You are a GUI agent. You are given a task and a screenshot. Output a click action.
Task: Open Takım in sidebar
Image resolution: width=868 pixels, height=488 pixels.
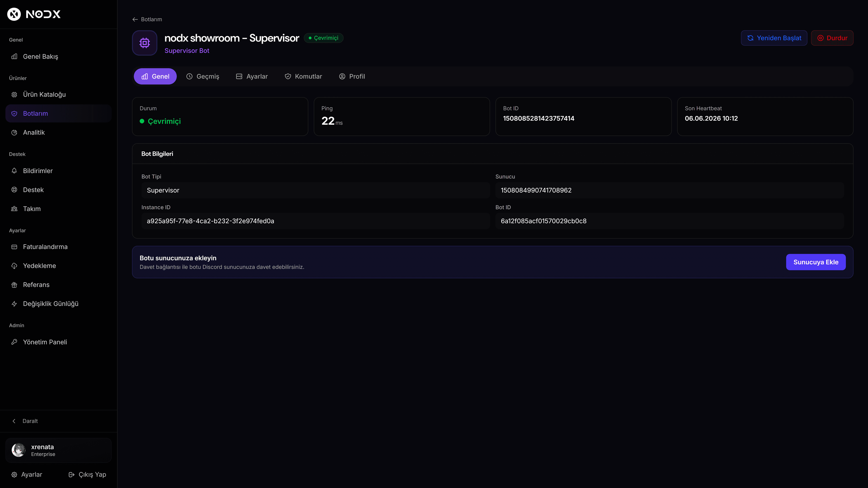tap(59, 209)
